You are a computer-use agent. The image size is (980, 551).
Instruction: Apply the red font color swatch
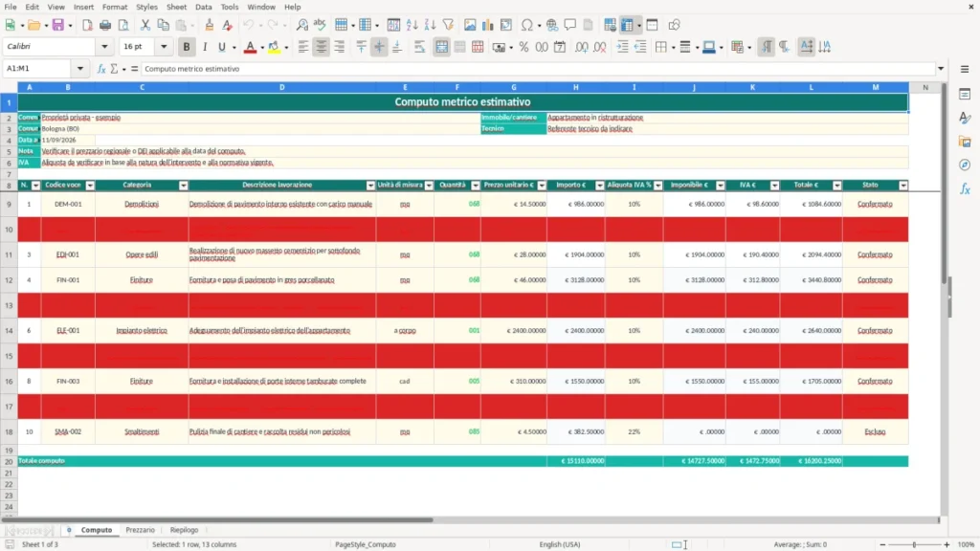(250, 47)
